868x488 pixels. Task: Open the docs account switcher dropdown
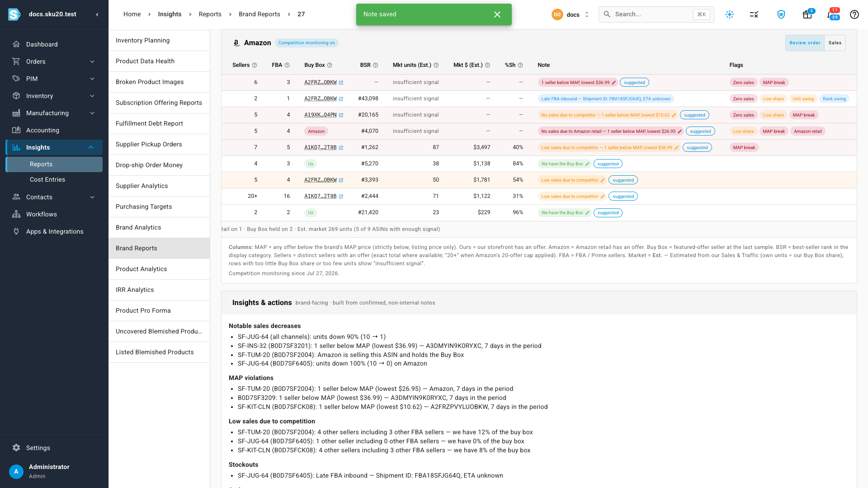(x=571, y=14)
